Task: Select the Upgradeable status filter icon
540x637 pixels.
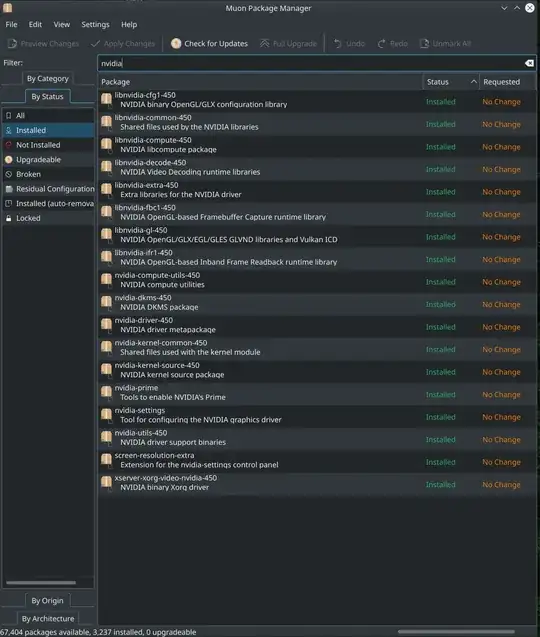Action: tap(9, 160)
